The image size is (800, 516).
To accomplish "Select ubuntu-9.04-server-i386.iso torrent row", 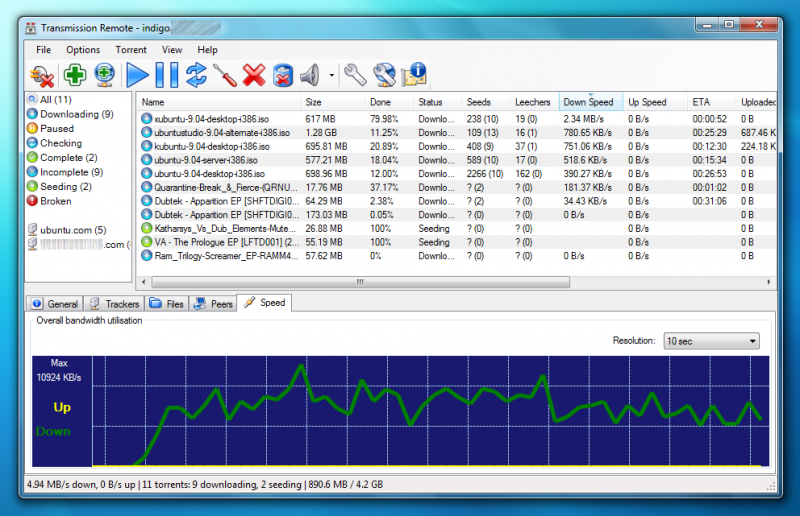I will click(x=457, y=160).
